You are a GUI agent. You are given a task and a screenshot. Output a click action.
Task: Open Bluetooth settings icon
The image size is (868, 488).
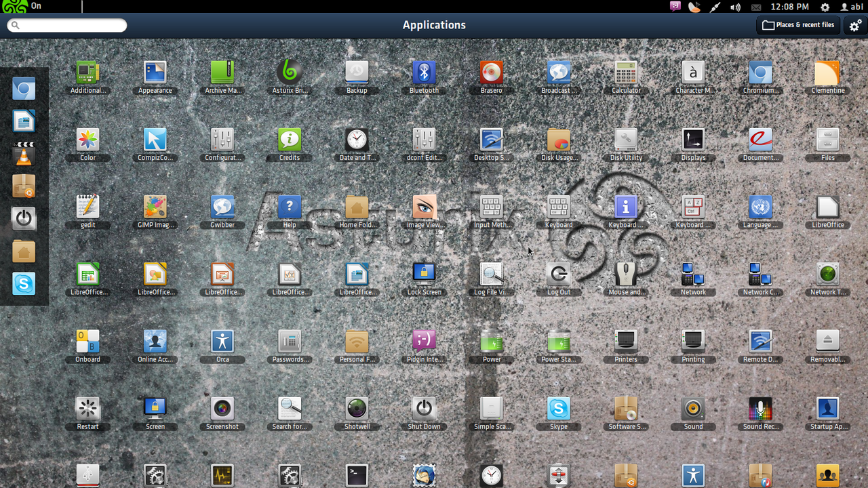coord(424,73)
